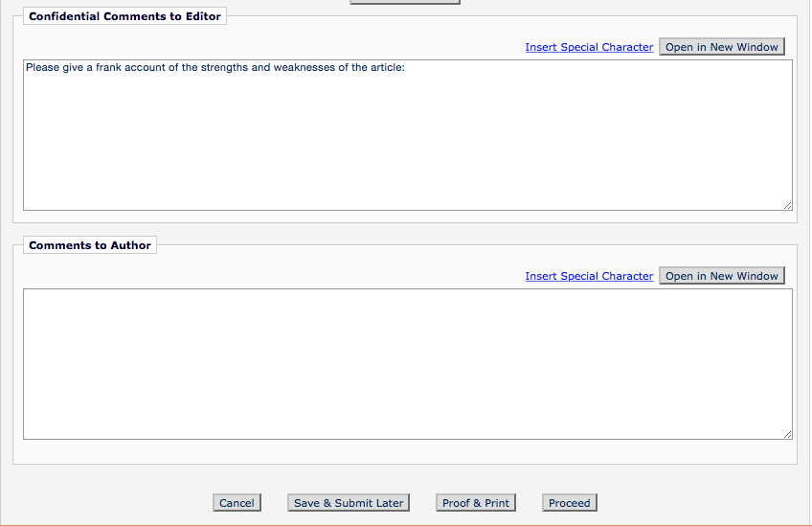
Task: Click the word "Please" in the prompt text
Action: click(42, 68)
